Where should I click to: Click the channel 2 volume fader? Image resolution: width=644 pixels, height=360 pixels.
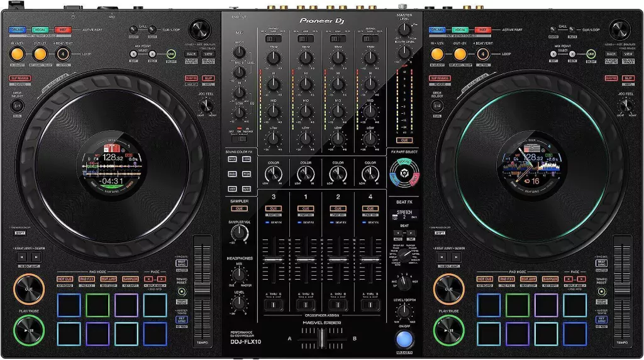338,259
